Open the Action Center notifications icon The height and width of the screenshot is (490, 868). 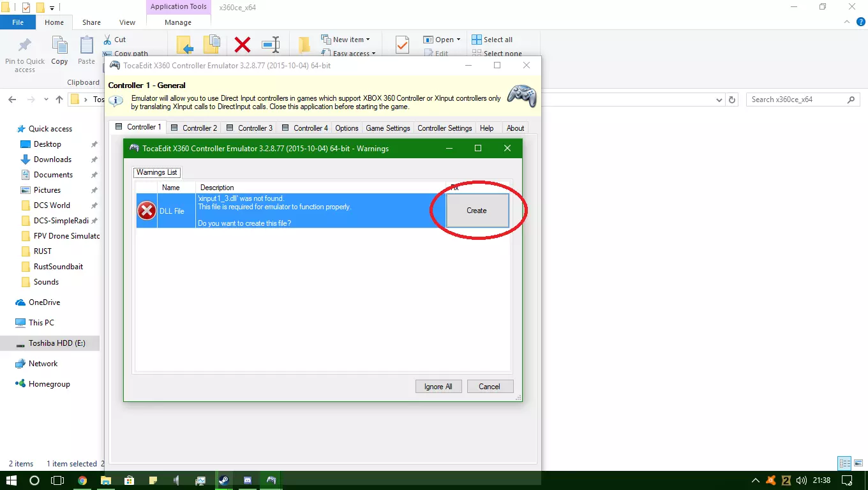(x=847, y=480)
